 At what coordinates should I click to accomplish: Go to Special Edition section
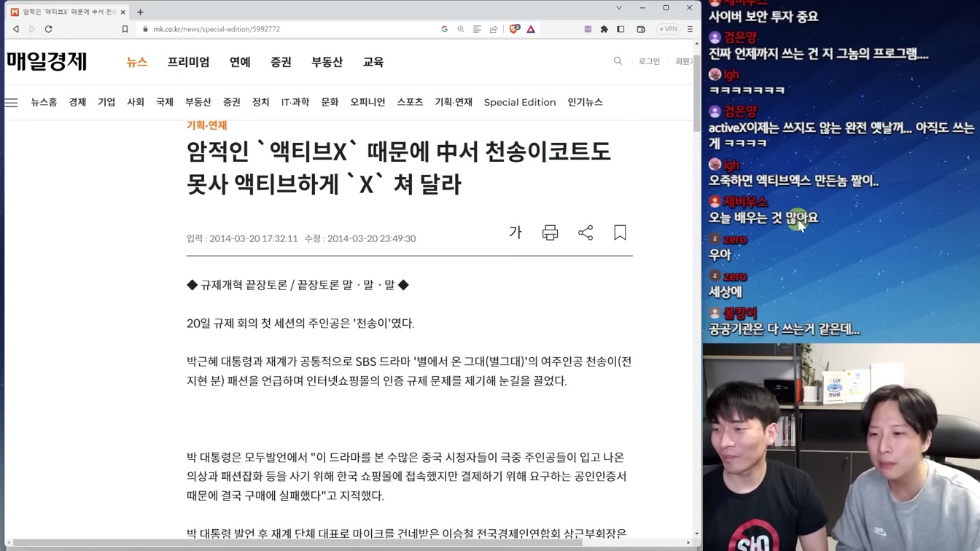click(x=520, y=102)
